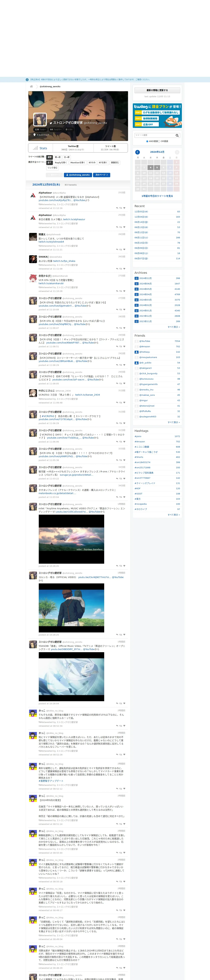210x980 pixels.
Task: Select OR検索 radio button
Action: (x=159, y=141)
